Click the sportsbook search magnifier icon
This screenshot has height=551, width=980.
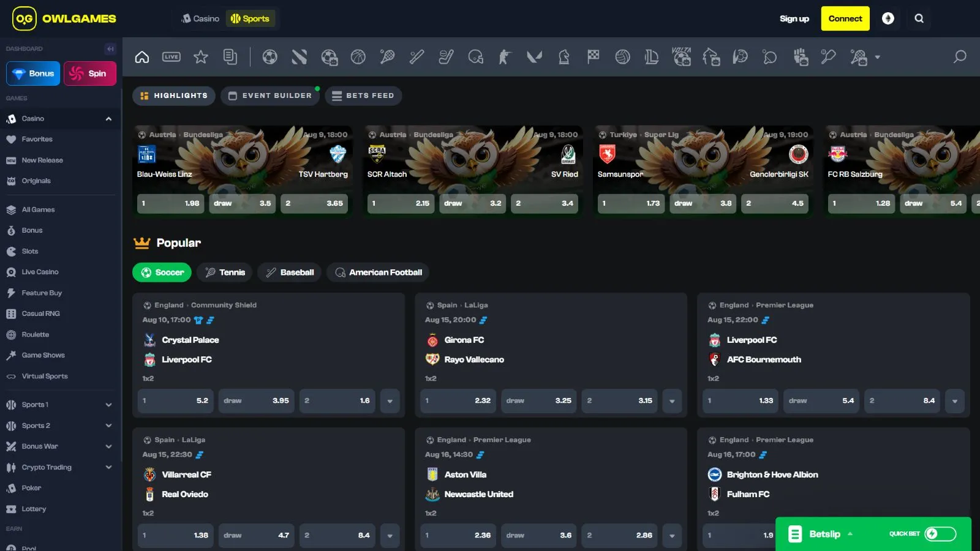[960, 57]
